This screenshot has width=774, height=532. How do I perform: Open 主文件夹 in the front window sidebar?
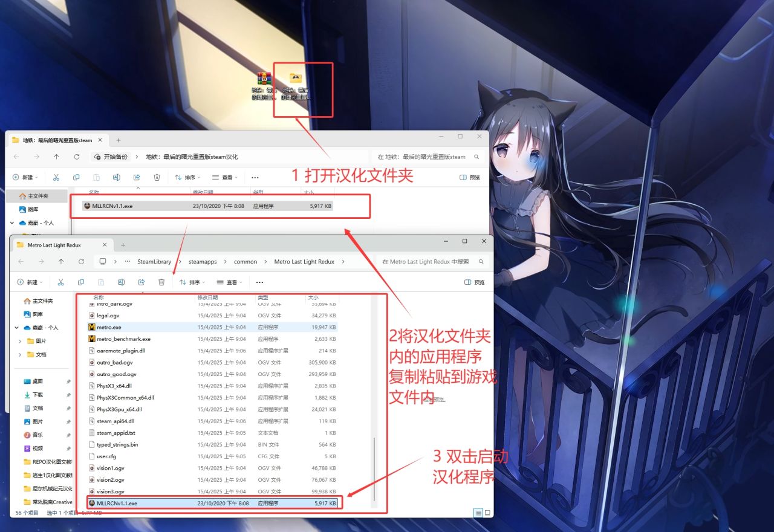pyautogui.click(x=42, y=301)
